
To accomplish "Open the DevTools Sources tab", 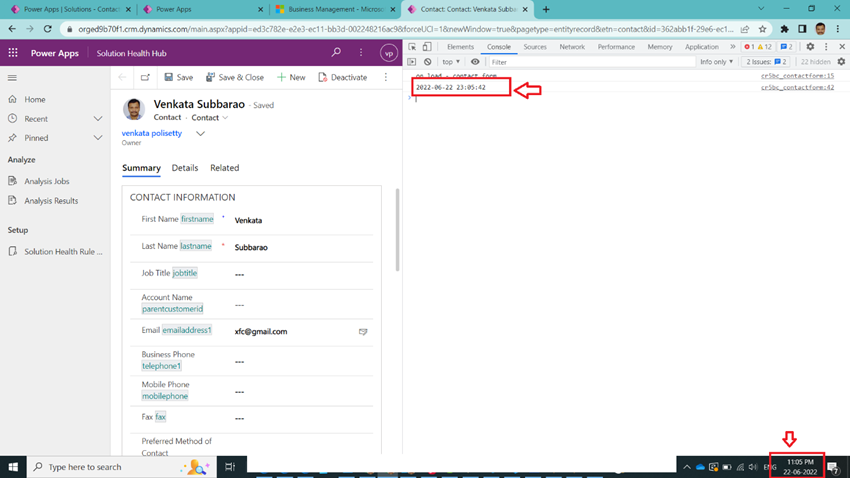I will (535, 47).
